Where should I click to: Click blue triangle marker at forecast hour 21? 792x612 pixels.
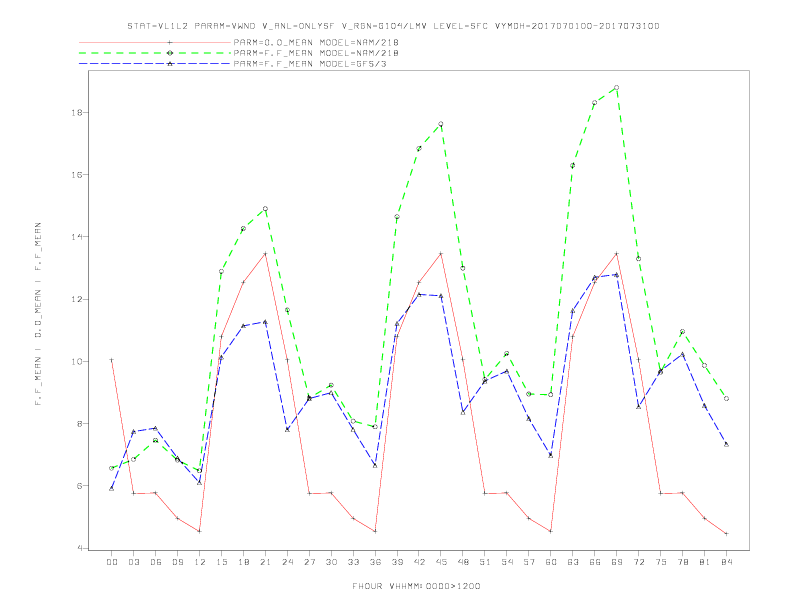coord(265,322)
